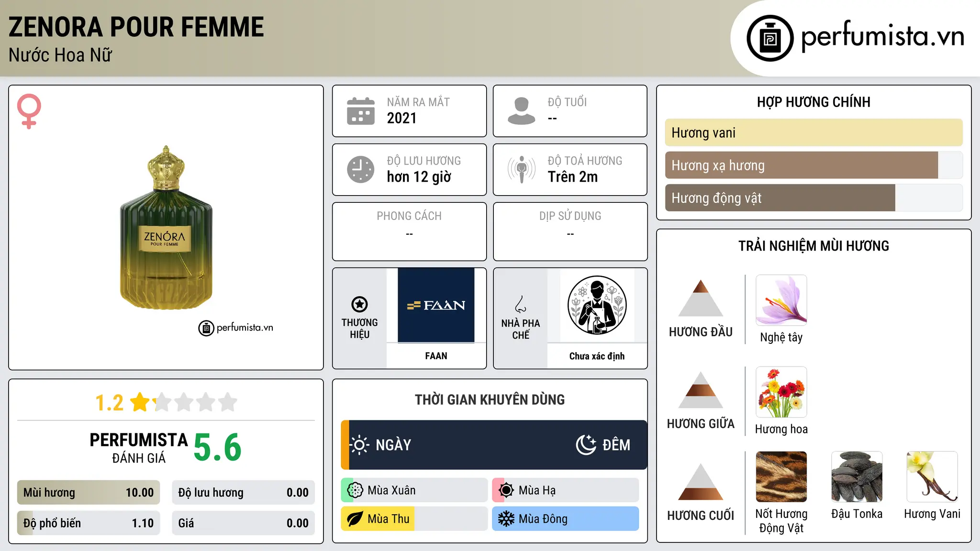Click the Độ phổ biến score bar
Viewport: 980px width, 551px height.
[89, 523]
